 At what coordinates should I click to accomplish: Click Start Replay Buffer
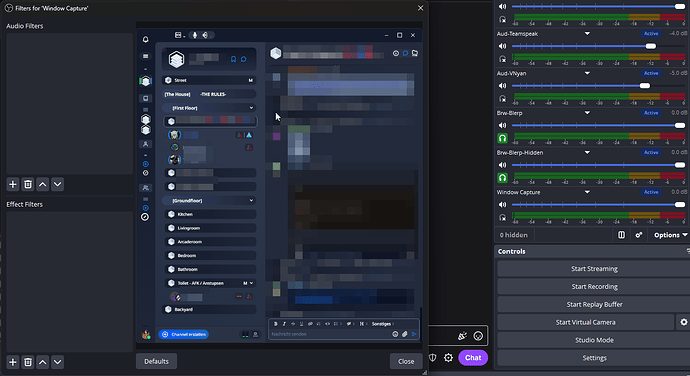tap(594, 305)
